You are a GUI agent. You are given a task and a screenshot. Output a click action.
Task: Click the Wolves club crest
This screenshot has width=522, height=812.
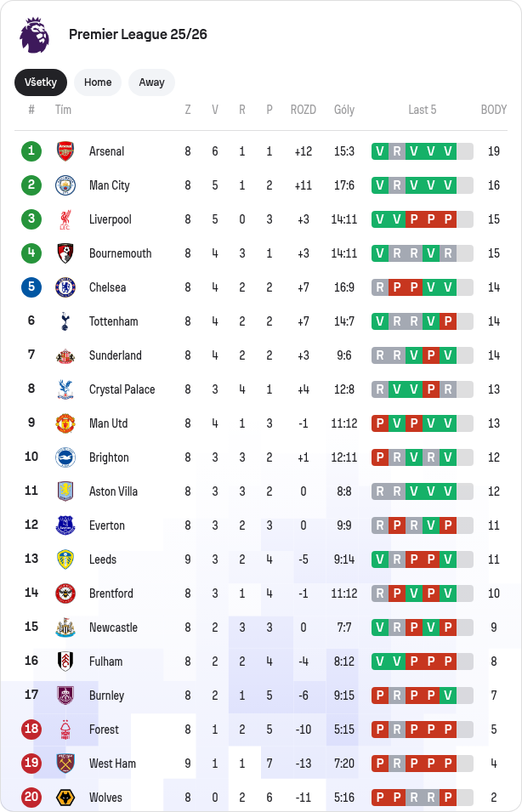pos(65,798)
